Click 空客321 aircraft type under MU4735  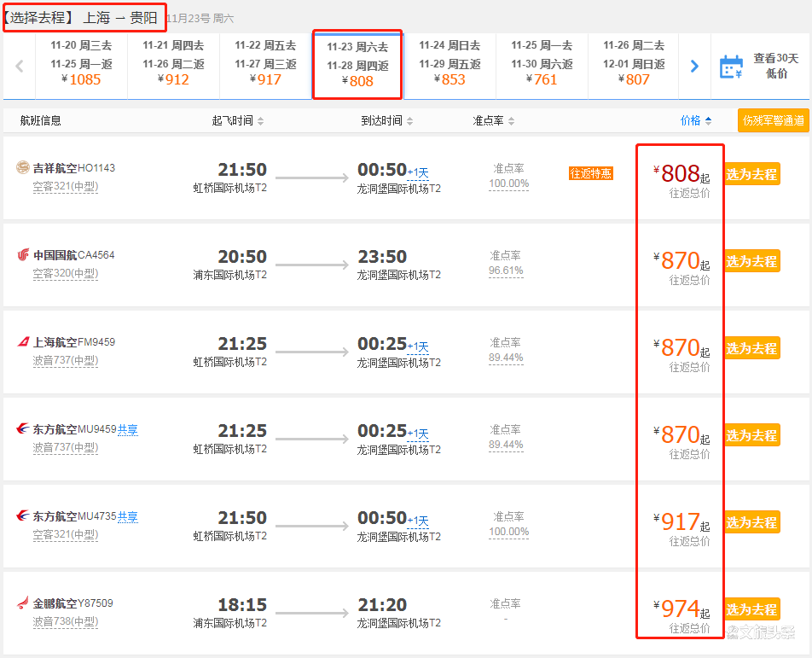click(x=65, y=535)
